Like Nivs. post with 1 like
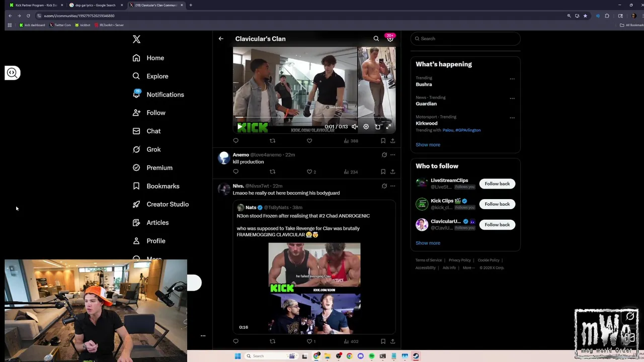Screen dimensions: 644x362 point(311,341)
